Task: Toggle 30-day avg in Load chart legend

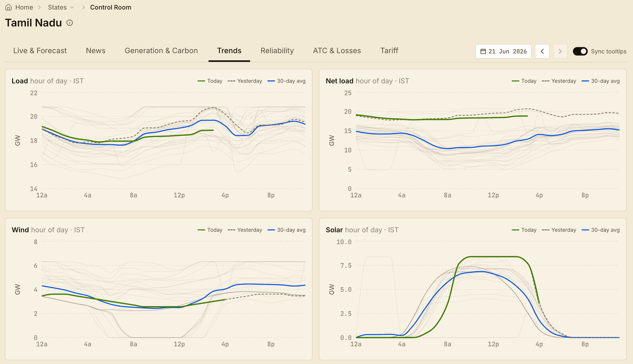Action: [x=287, y=81]
